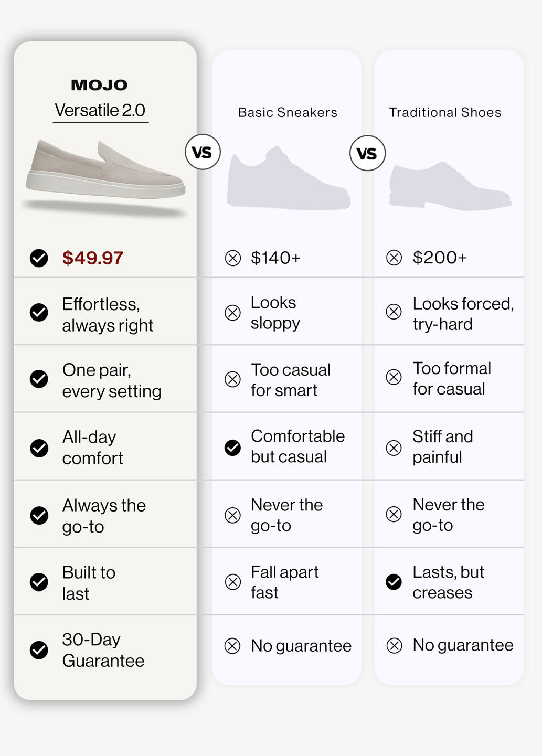Click the VS badge before Traditional Shoes
Screen dimensions: 542x756
point(367,153)
